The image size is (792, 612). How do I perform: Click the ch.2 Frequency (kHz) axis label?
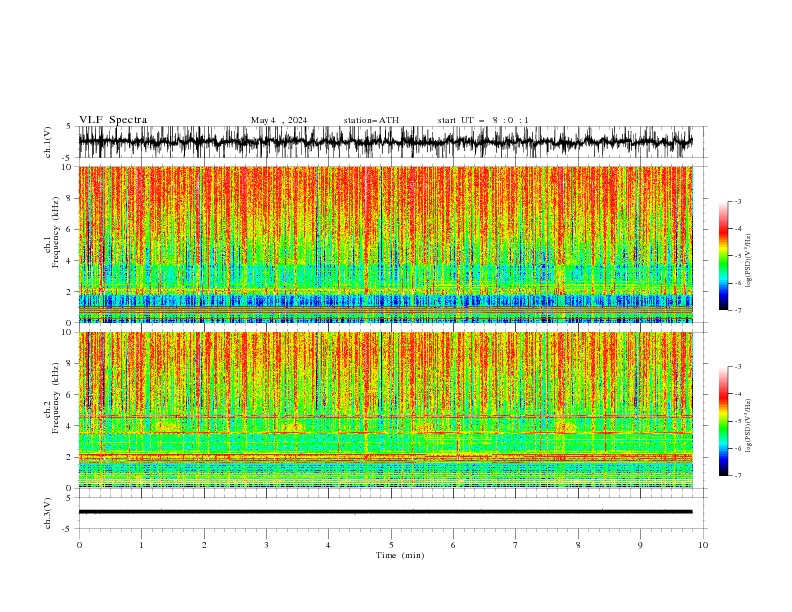click(51, 400)
